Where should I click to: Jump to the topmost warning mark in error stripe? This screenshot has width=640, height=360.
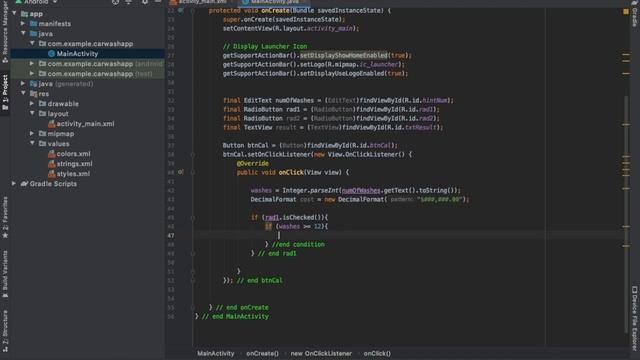click(626, 54)
